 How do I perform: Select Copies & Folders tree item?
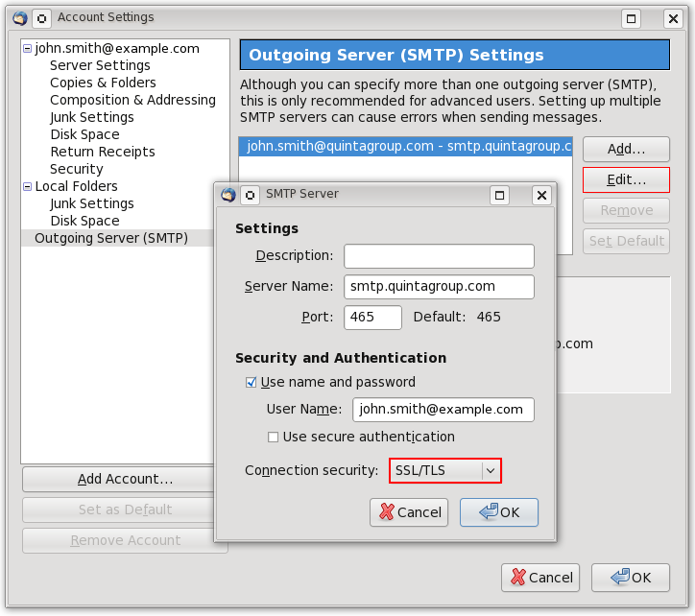pyautogui.click(x=103, y=83)
